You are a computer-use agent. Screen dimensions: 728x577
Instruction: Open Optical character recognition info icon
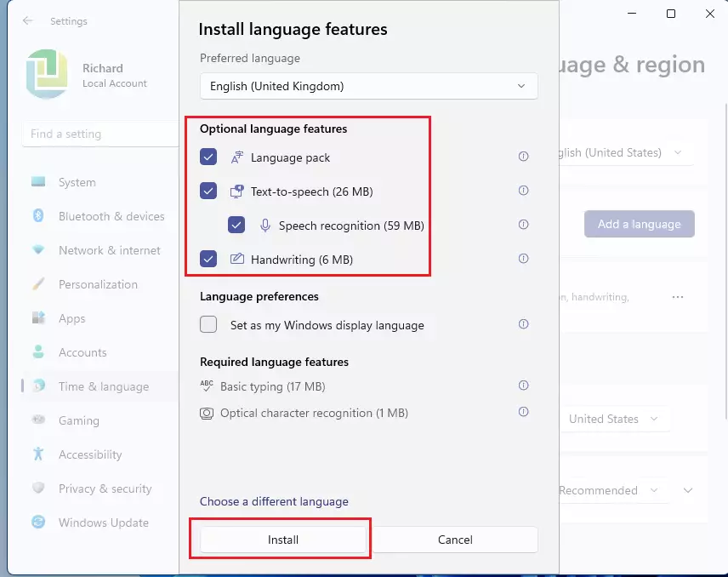pyautogui.click(x=523, y=412)
